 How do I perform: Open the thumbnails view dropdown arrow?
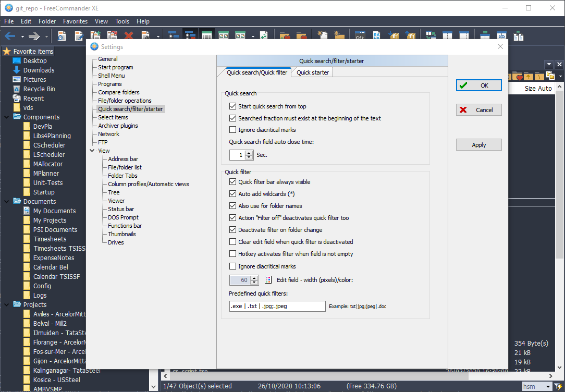click(253, 36)
